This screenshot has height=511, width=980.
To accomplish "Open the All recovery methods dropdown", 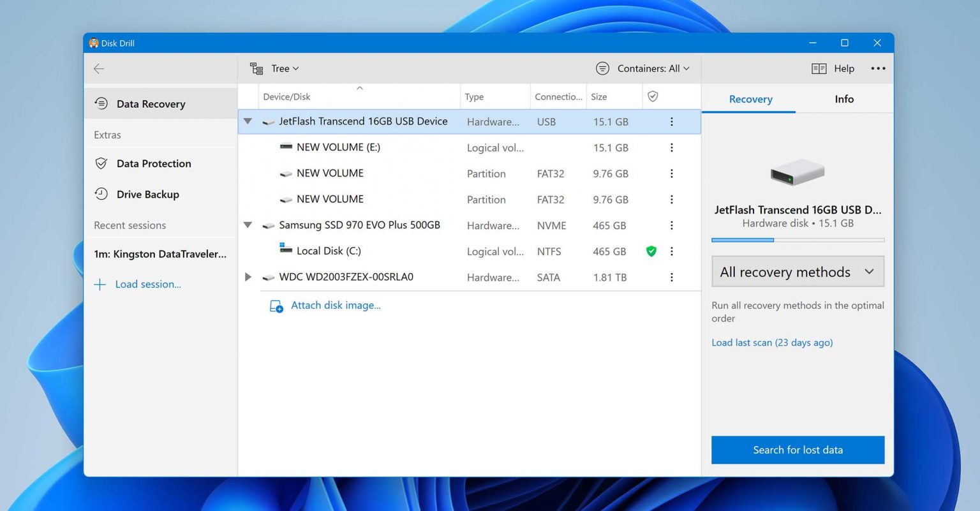I will tap(797, 271).
